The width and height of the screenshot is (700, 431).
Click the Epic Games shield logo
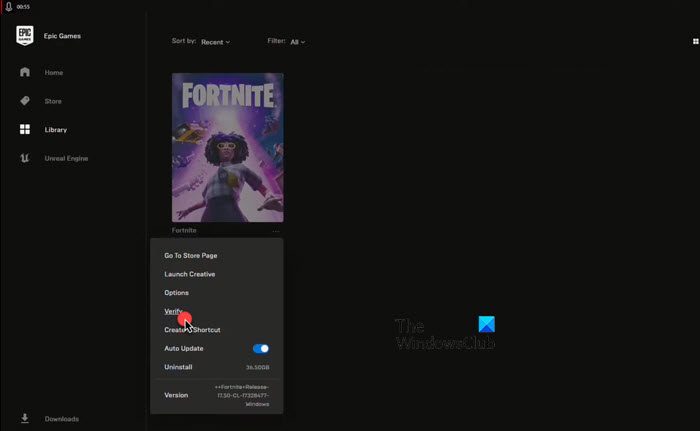25,35
